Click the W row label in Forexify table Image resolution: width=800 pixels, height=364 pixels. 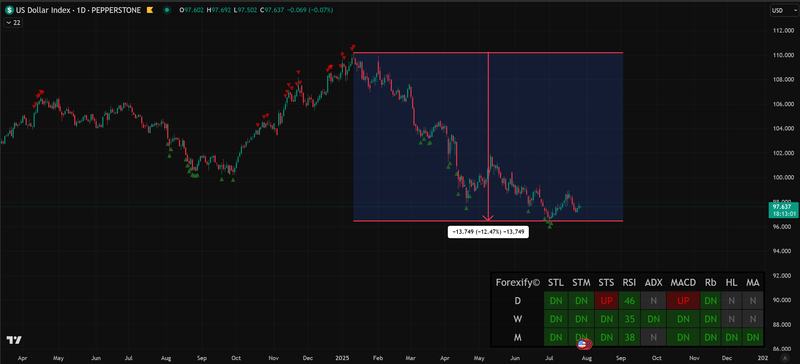pyautogui.click(x=517, y=319)
